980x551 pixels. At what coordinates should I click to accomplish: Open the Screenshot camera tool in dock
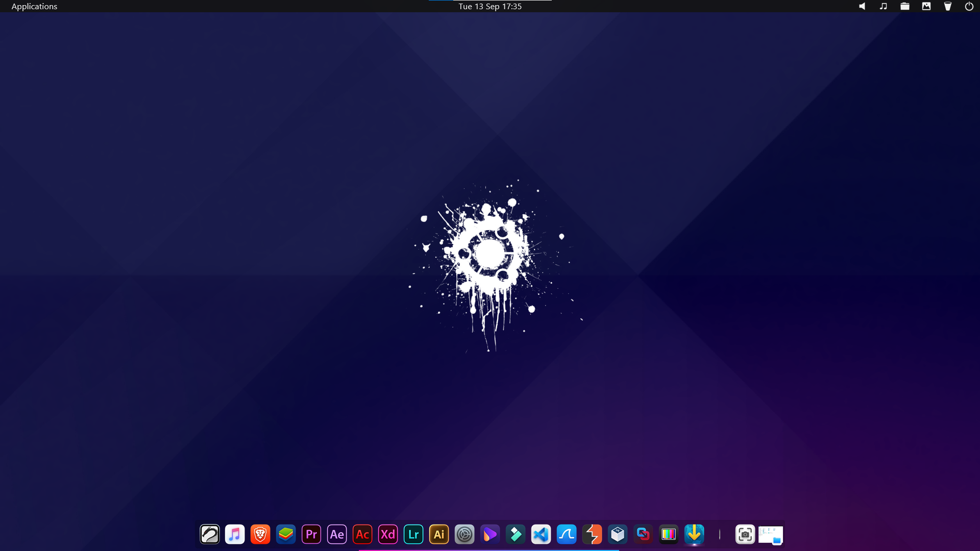point(745,534)
